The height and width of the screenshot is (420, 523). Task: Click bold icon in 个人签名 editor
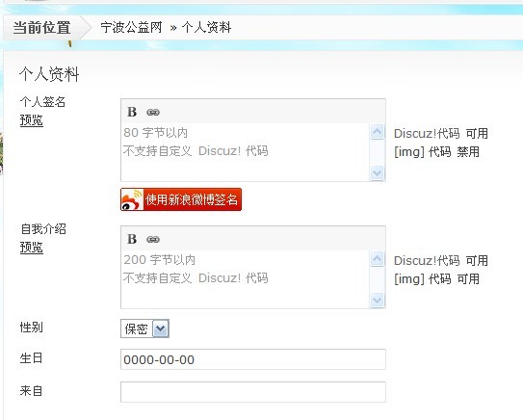132,112
